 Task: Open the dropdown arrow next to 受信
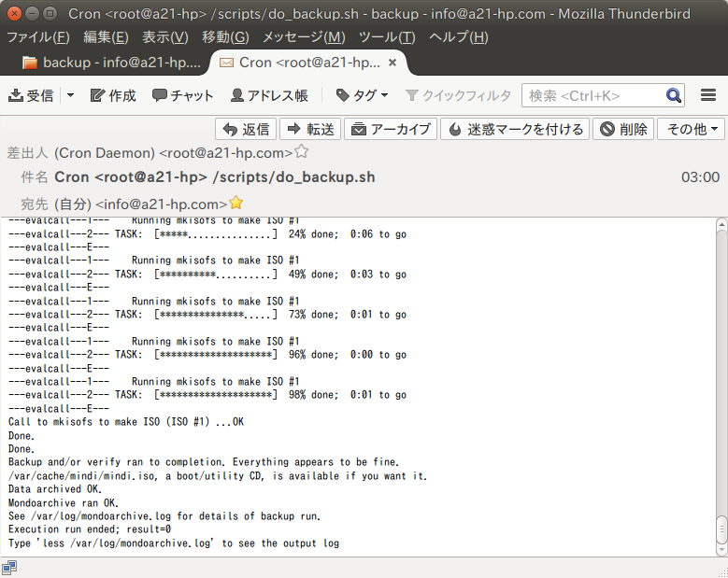click(71, 95)
